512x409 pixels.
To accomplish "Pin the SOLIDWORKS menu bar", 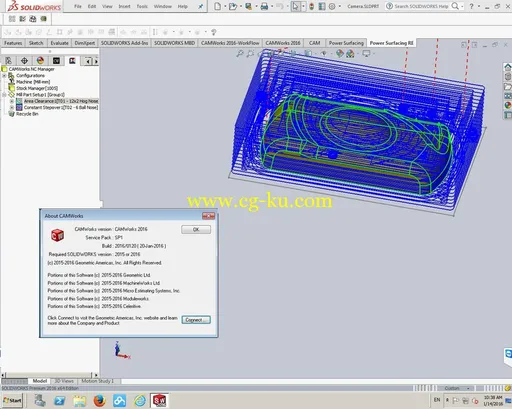I will (x=200, y=6).
